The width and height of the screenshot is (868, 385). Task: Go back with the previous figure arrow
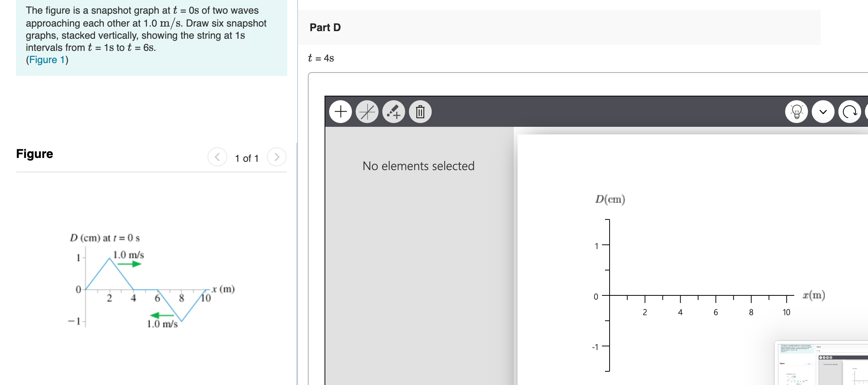click(x=217, y=157)
